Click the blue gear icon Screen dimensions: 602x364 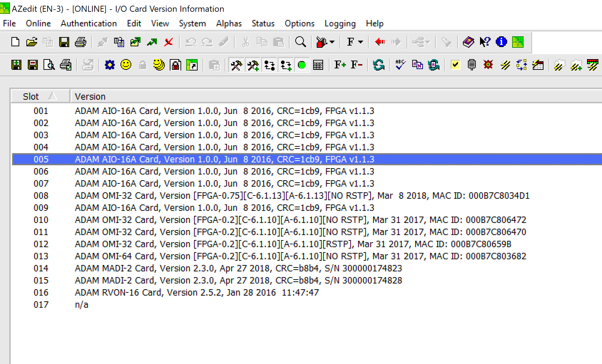(x=110, y=65)
